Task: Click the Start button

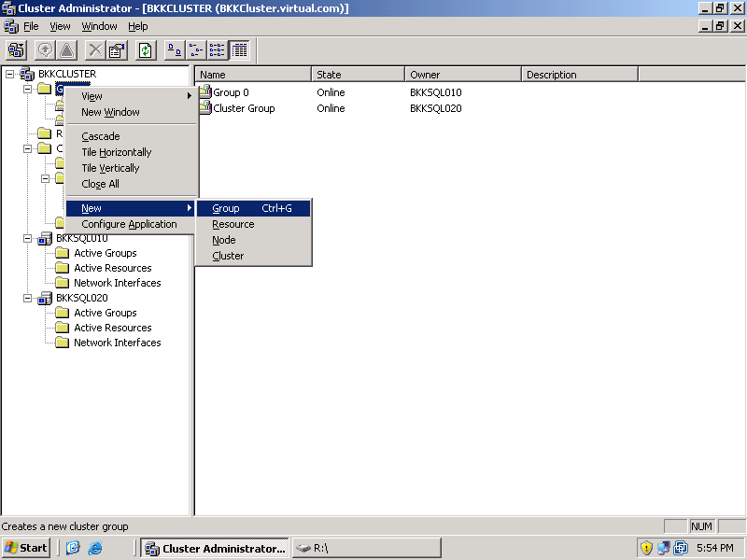Action: click(x=26, y=548)
